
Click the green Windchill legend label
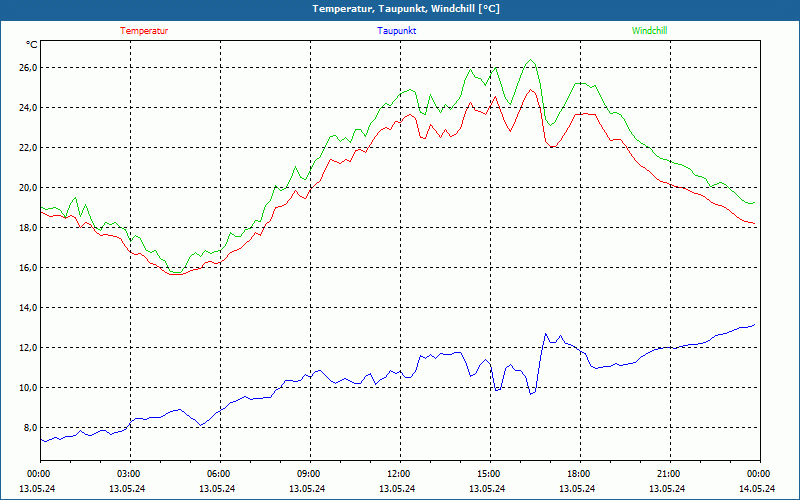point(649,31)
